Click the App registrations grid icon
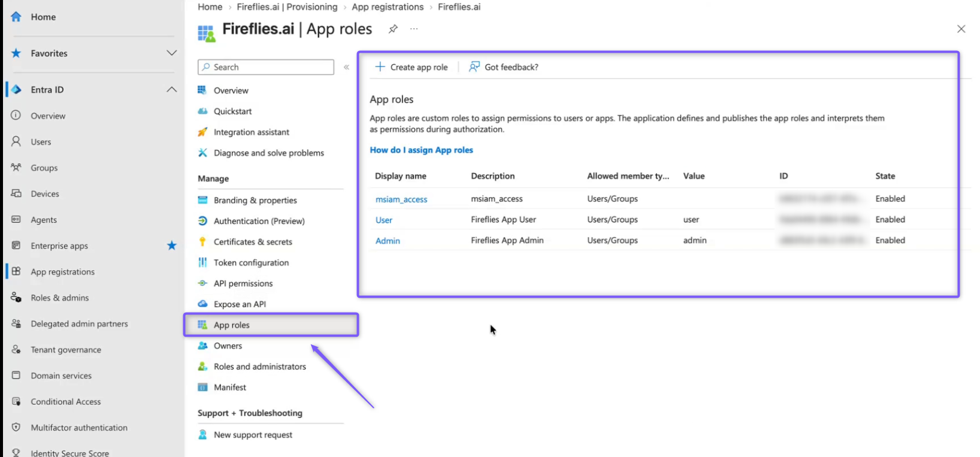The width and height of the screenshot is (980, 457). coord(16,271)
